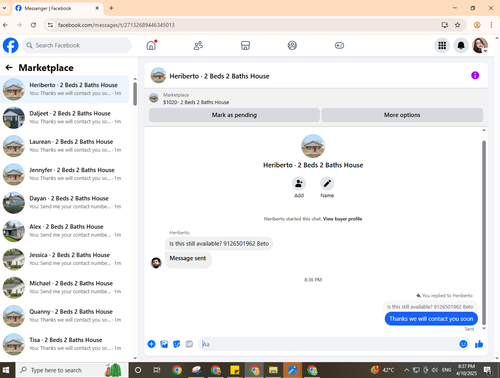The image size is (500, 378).
Task: Open Jennyfer's 2 Beds 2 Baths House chat
Action: point(65,174)
